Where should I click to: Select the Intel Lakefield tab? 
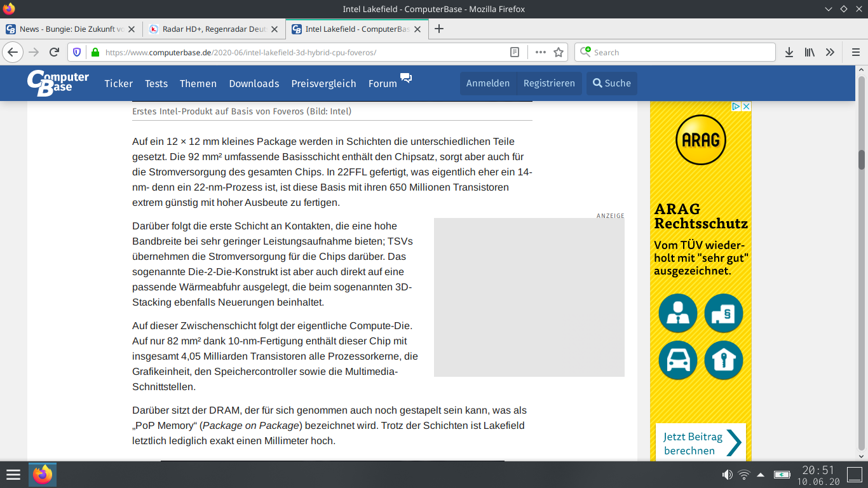tap(357, 29)
